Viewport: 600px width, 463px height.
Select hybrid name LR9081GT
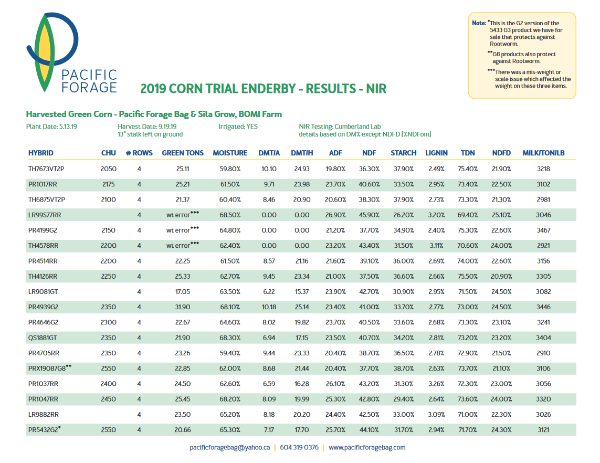click(x=43, y=292)
